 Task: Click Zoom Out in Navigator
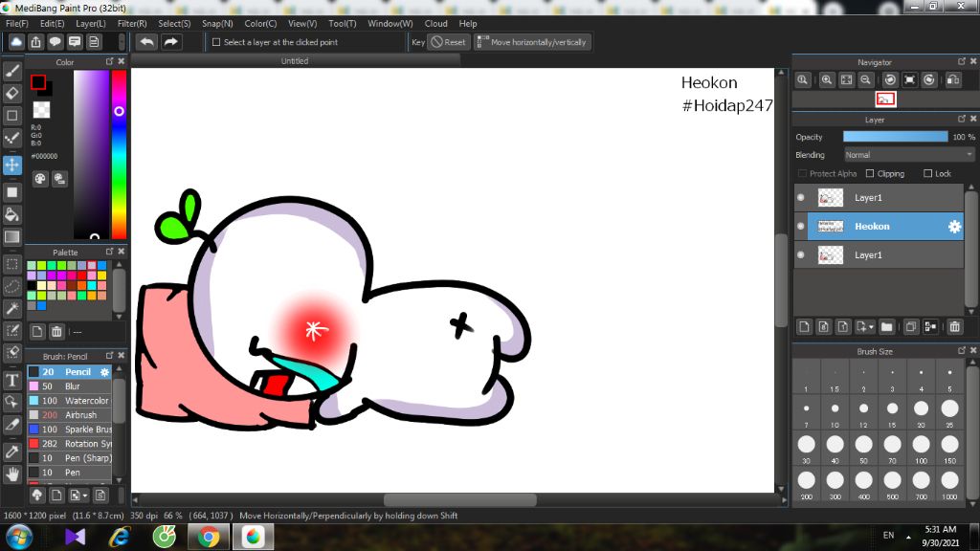coord(865,80)
